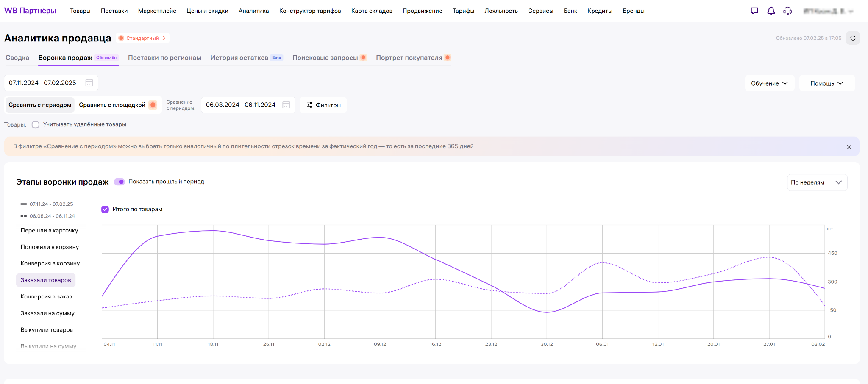Select Заказали на сумму funnel metric
Image resolution: width=868 pixels, height=384 pixels.
click(47, 313)
